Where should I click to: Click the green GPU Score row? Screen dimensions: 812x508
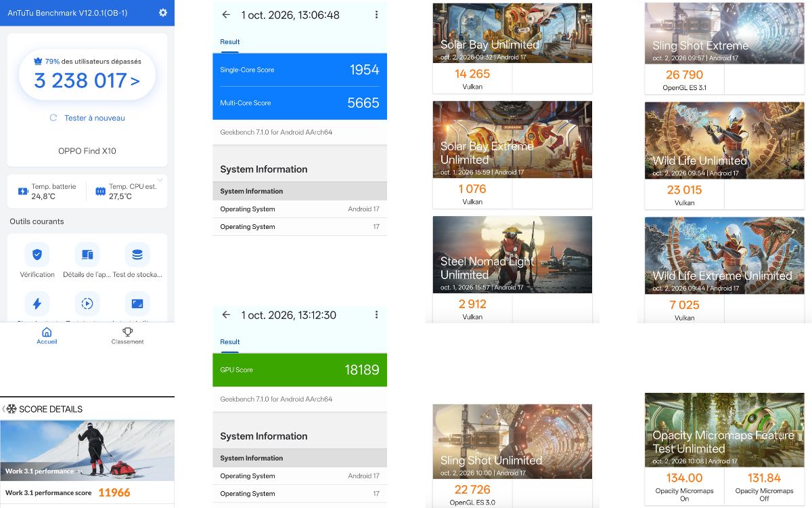pos(300,370)
